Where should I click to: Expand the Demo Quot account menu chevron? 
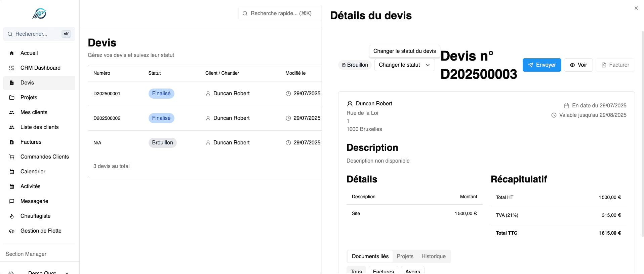(67, 272)
